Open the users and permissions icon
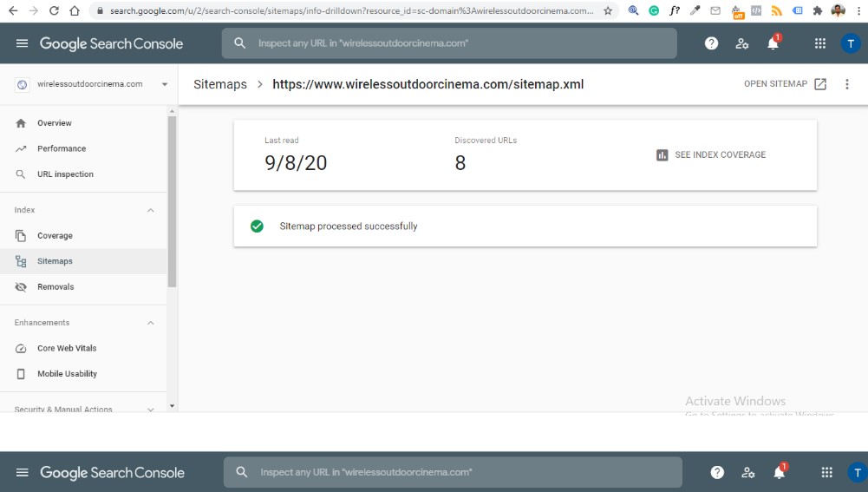 (742, 43)
